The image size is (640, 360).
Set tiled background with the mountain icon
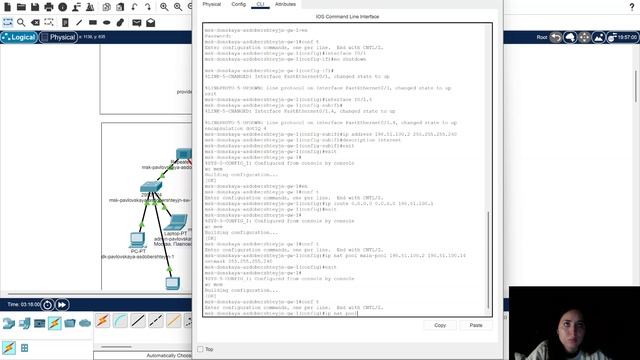click(599, 37)
